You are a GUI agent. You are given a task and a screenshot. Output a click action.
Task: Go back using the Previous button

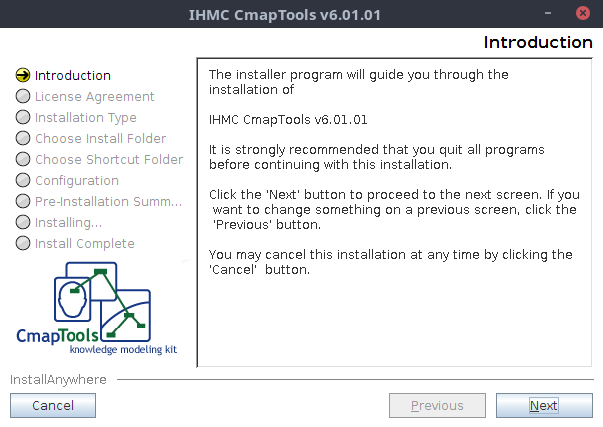click(x=437, y=405)
